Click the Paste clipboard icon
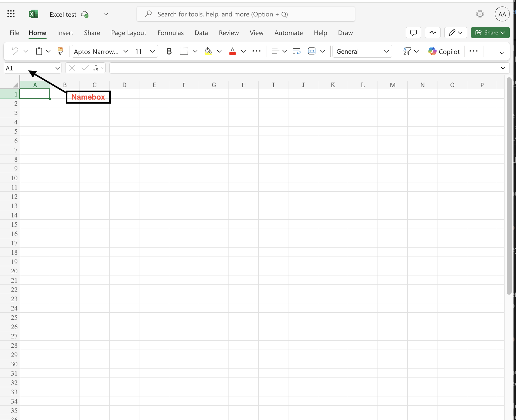 click(39, 51)
